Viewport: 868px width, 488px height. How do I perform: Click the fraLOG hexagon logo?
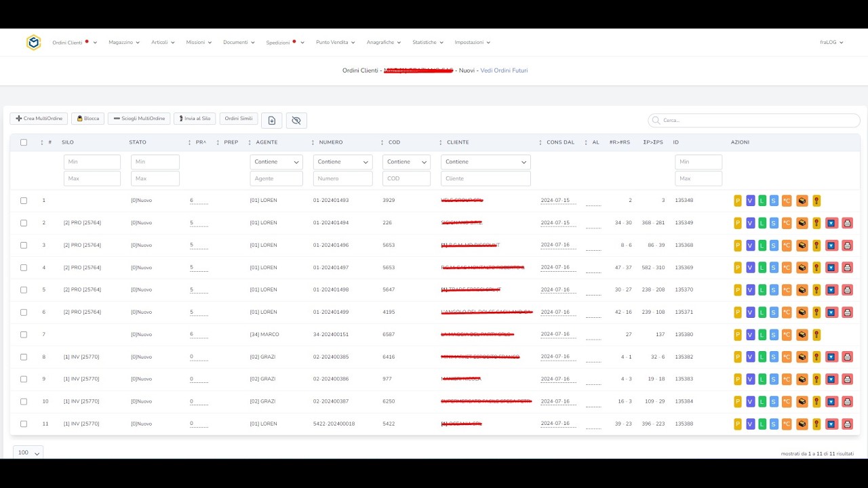click(x=33, y=42)
